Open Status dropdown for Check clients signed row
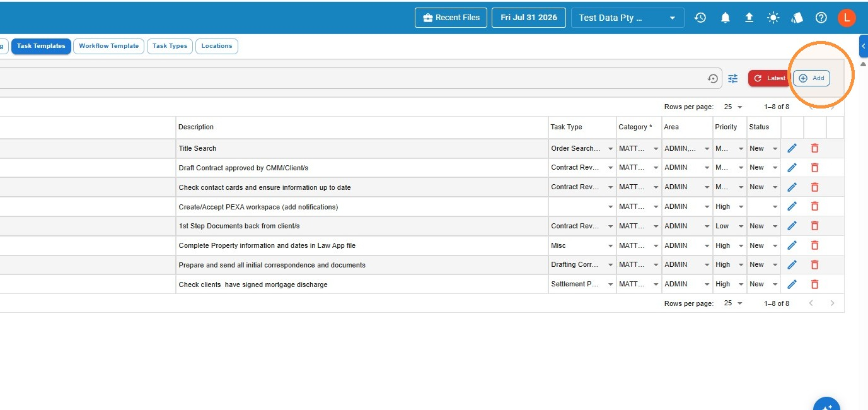 763,284
